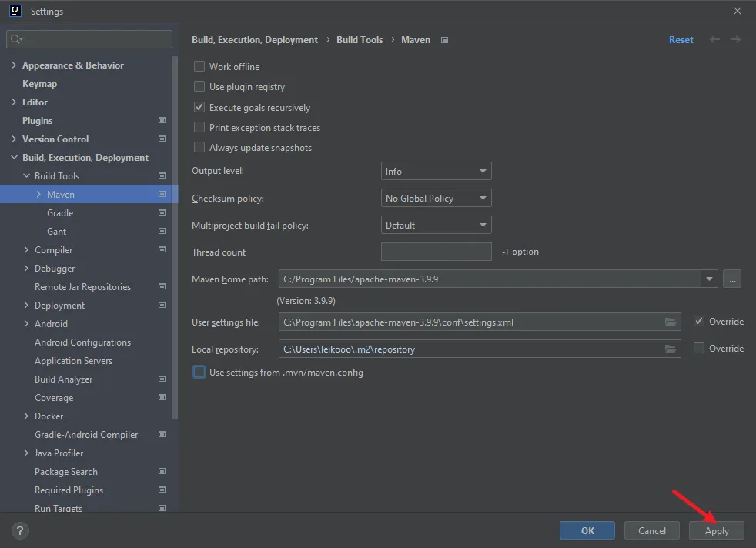Image resolution: width=756 pixels, height=548 pixels.
Task: Click the settings tree vertical scrollbar
Action: pos(175,237)
